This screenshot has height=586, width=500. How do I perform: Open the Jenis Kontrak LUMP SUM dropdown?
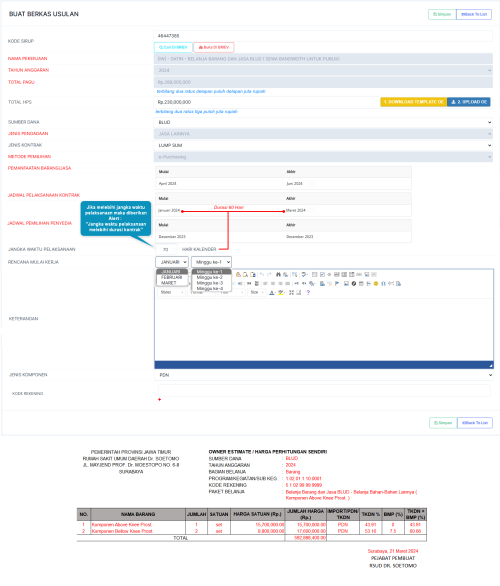click(x=323, y=145)
